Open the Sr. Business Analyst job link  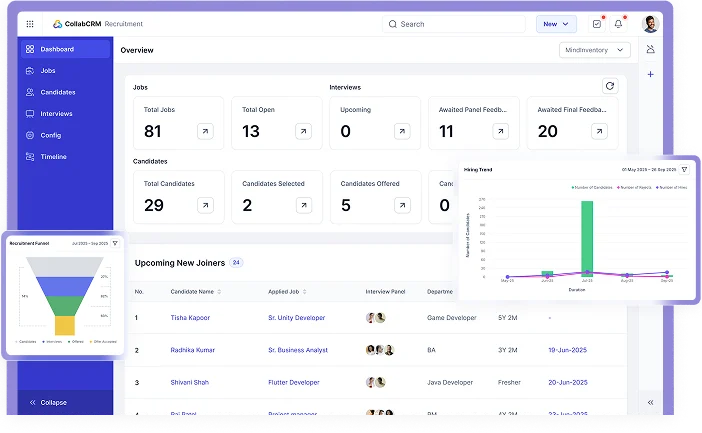[x=297, y=351]
